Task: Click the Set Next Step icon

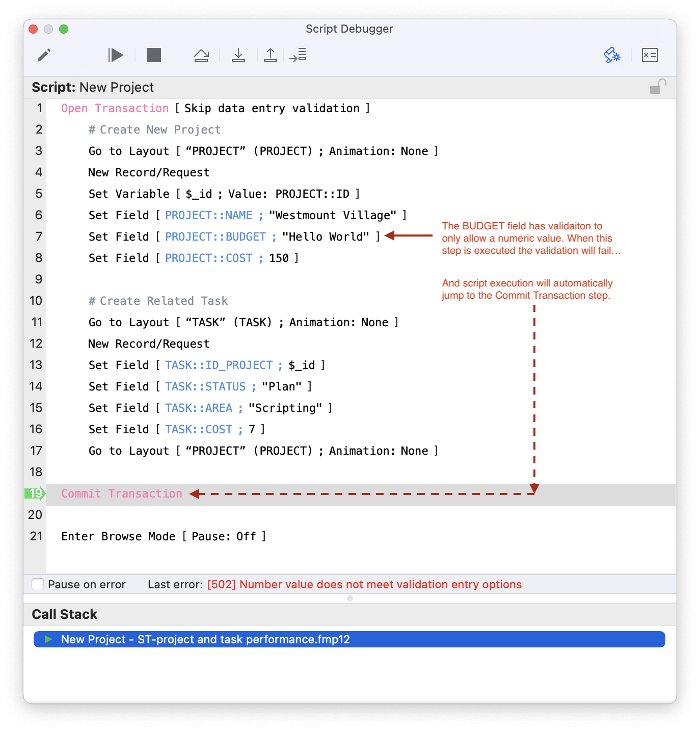Action: point(298,55)
